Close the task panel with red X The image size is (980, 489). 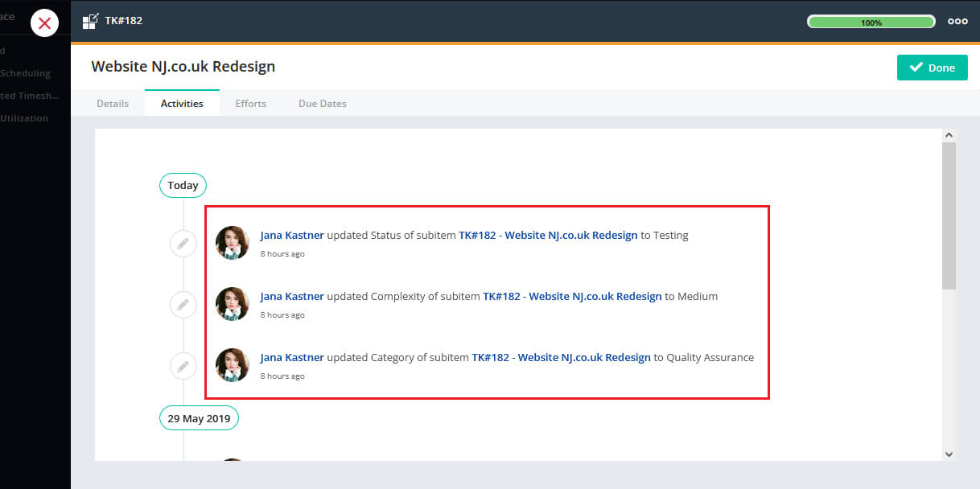pos(45,23)
